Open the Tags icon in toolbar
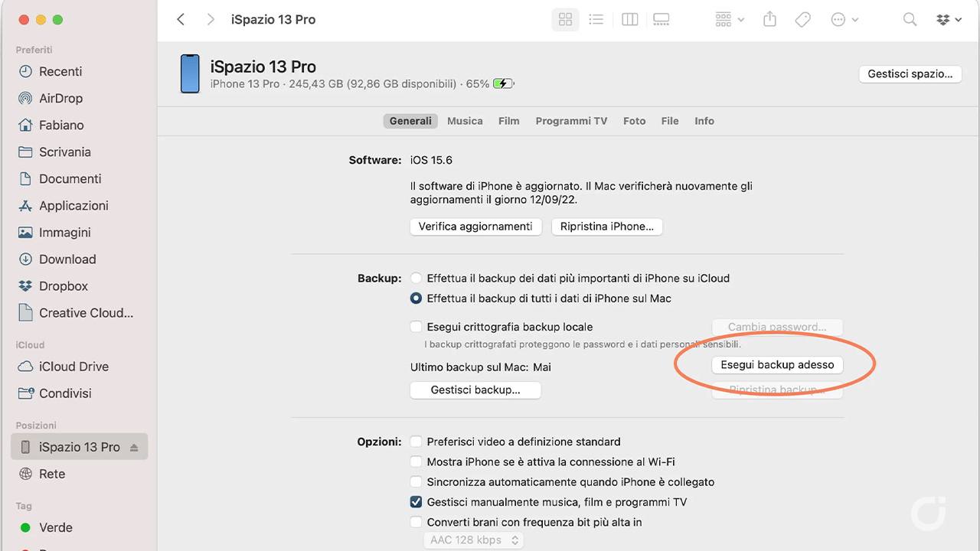 tap(802, 20)
